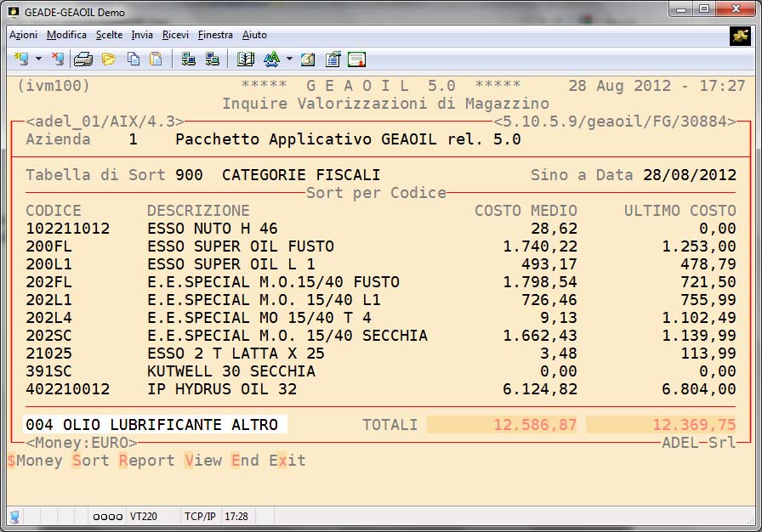Click the disconnect session icon with red X

(x=57, y=59)
